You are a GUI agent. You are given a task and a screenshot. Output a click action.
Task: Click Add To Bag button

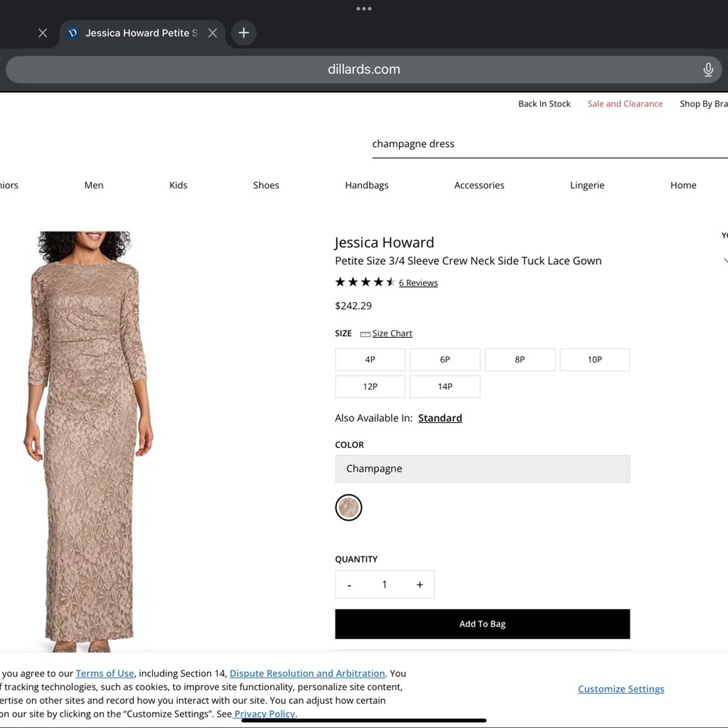pyautogui.click(x=483, y=625)
